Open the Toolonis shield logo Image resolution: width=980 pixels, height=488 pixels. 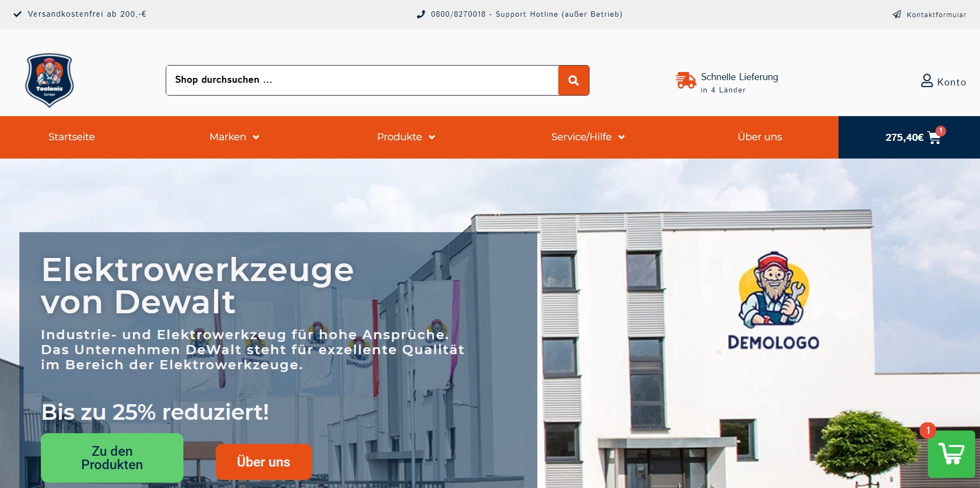(x=49, y=80)
